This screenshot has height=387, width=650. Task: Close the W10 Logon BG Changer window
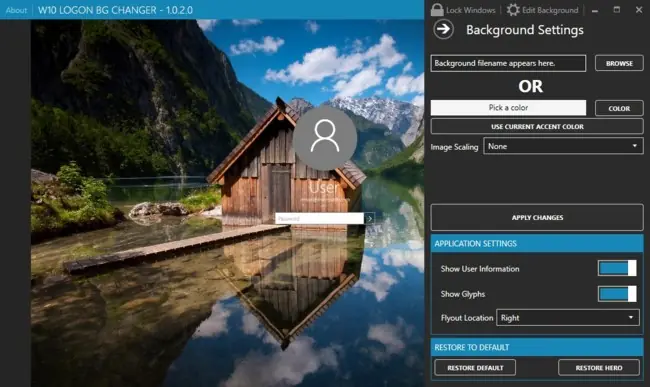pos(639,10)
